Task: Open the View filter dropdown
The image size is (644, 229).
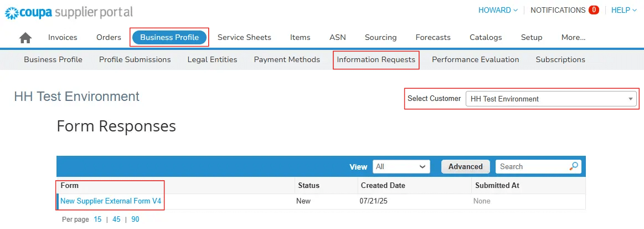Action: click(401, 166)
